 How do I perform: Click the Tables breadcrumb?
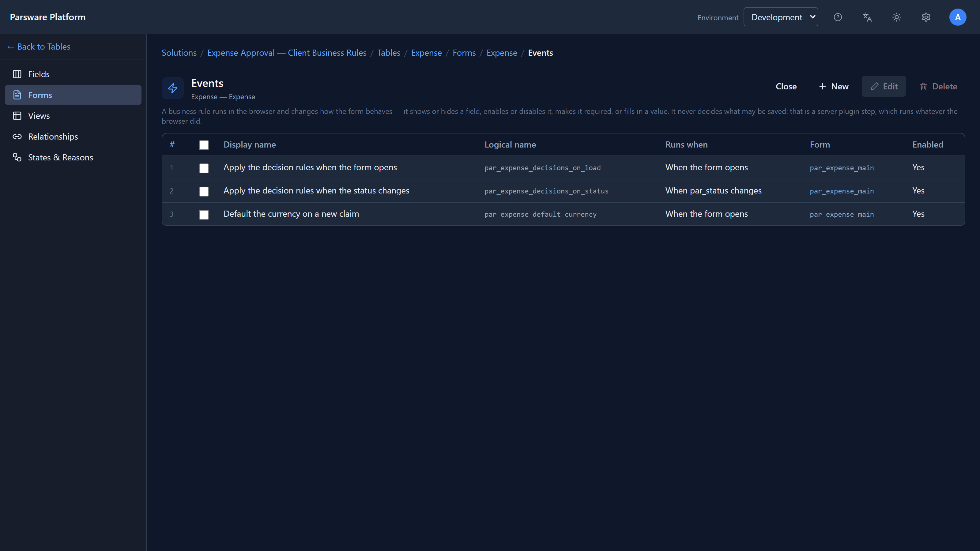(389, 53)
